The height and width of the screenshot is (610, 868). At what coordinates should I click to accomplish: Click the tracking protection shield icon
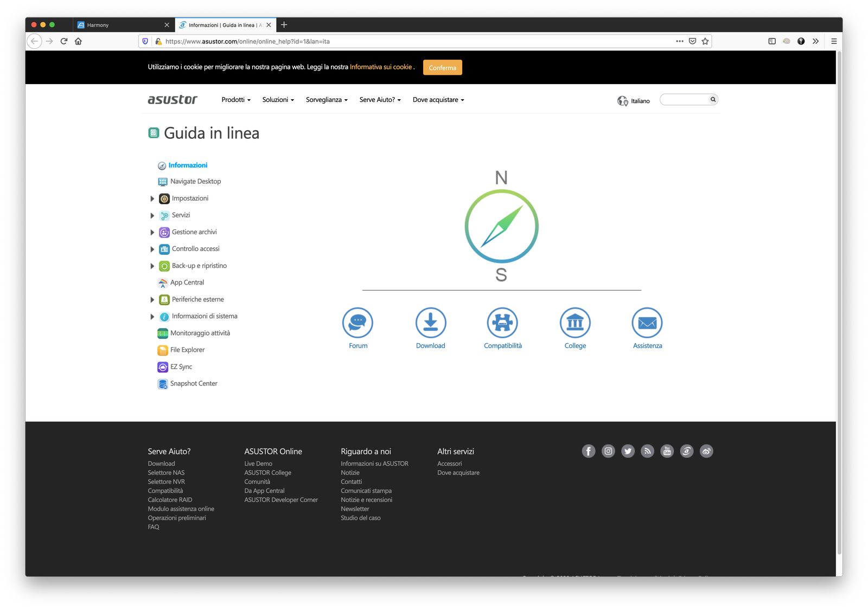(145, 41)
